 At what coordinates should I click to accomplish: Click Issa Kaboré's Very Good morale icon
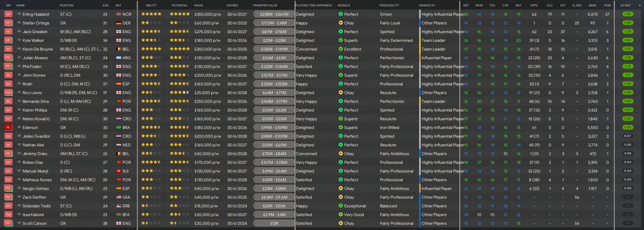pyautogui.click(x=341, y=215)
